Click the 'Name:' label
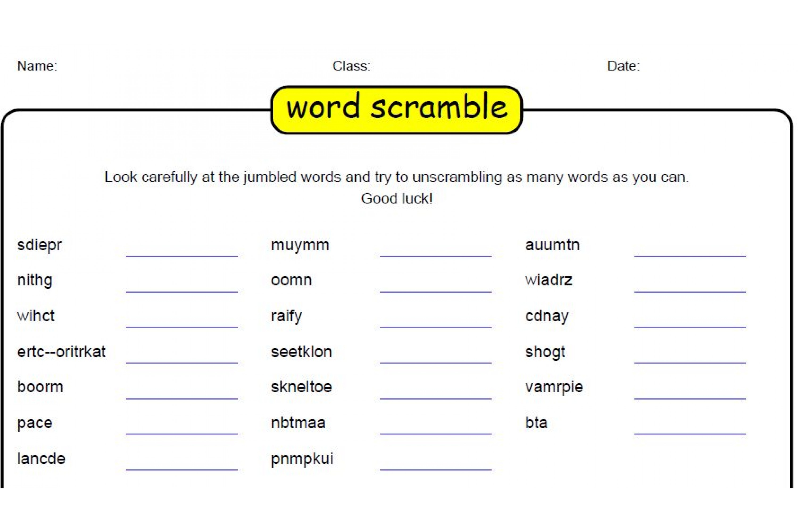Viewport: 798px width, 532px height. (x=37, y=66)
